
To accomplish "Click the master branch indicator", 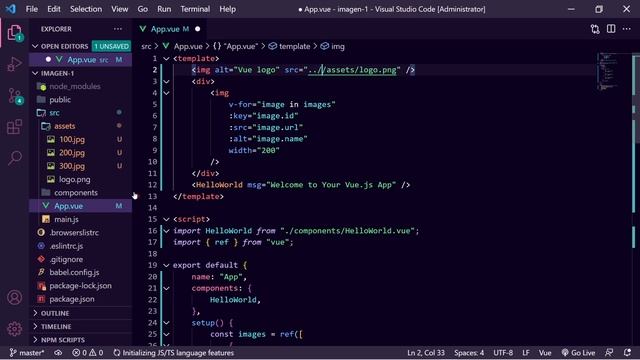I will click(x=27, y=353).
